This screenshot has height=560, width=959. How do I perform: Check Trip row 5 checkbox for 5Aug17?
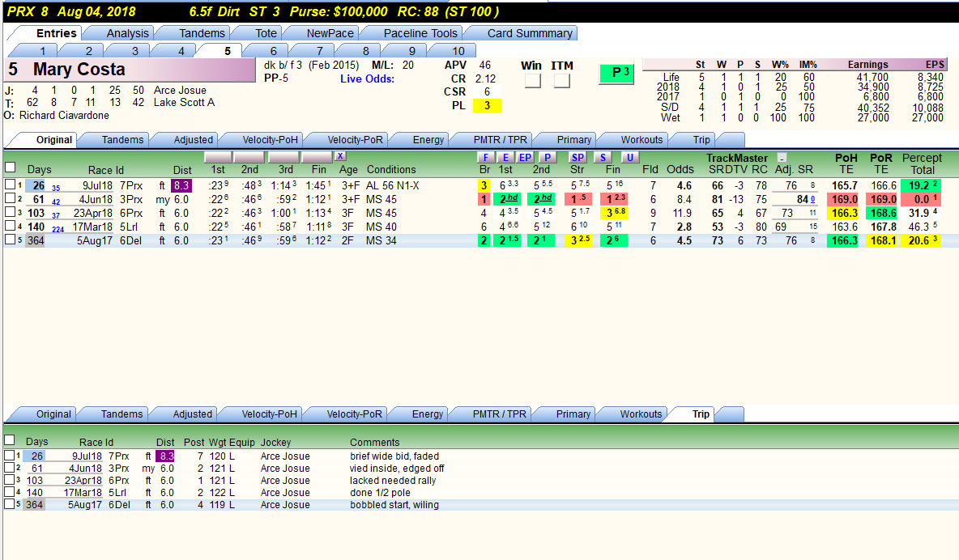(9, 504)
